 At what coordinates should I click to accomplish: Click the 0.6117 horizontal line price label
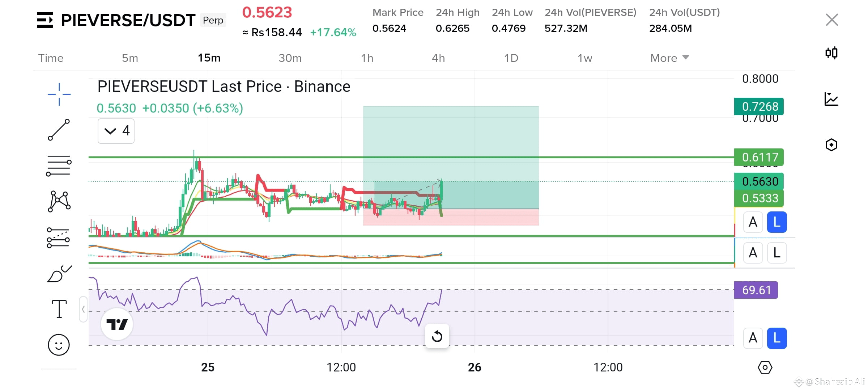759,157
